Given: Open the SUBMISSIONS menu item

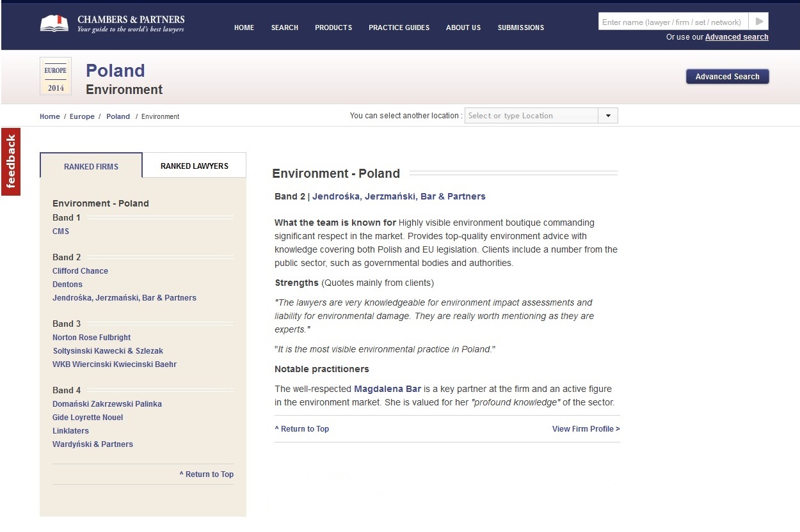Looking at the screenshot, I should click(x=521, y=27).
